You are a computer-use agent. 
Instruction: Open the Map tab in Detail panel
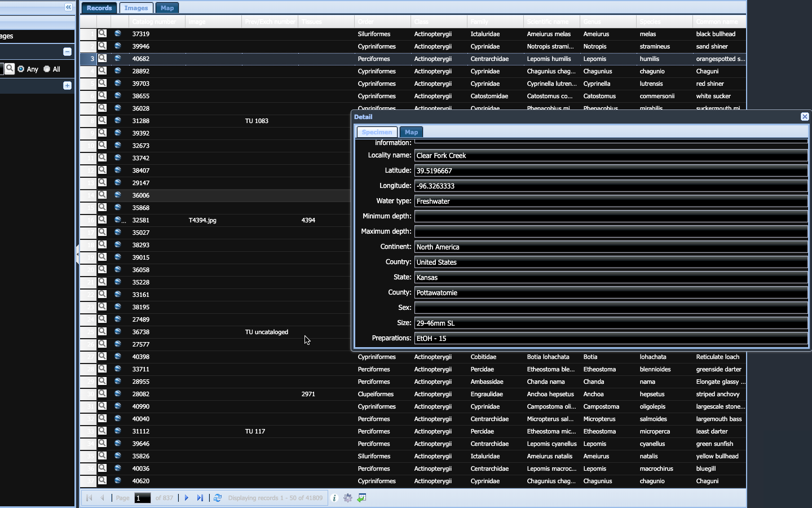point(412,132)
